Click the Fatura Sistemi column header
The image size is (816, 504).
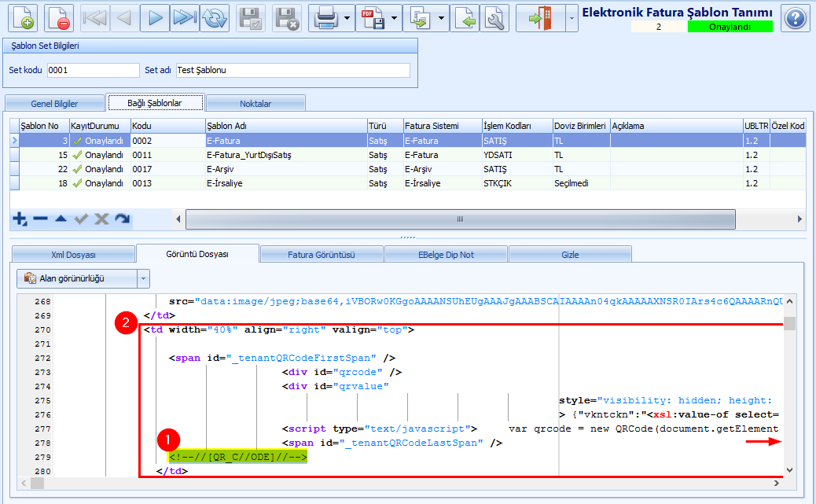pyautogui.click(x=443, y=126)
